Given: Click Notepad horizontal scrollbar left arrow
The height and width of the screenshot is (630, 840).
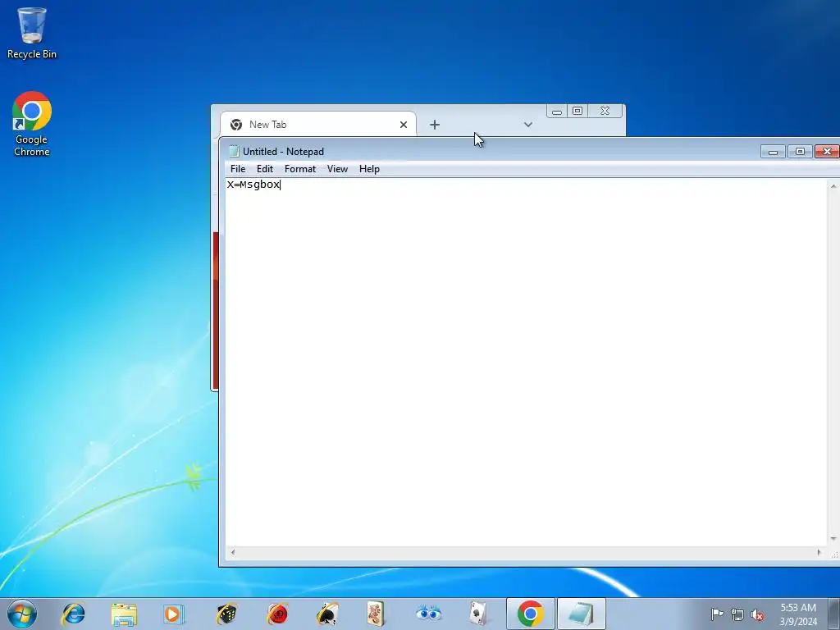Looking at the screenshot, I should 232,552.
